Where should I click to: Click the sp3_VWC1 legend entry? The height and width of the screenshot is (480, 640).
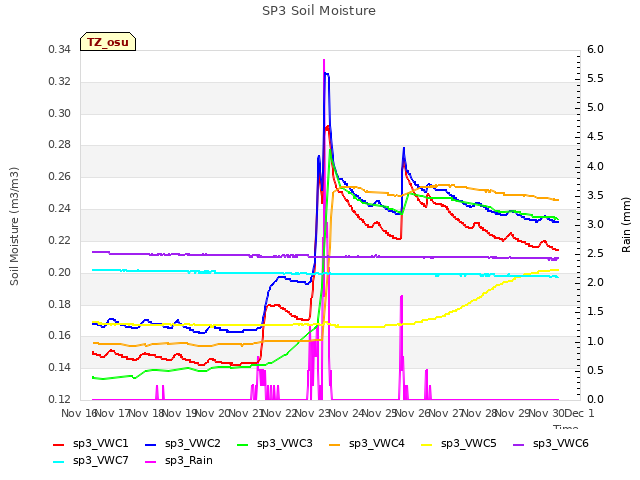point(91,444)
